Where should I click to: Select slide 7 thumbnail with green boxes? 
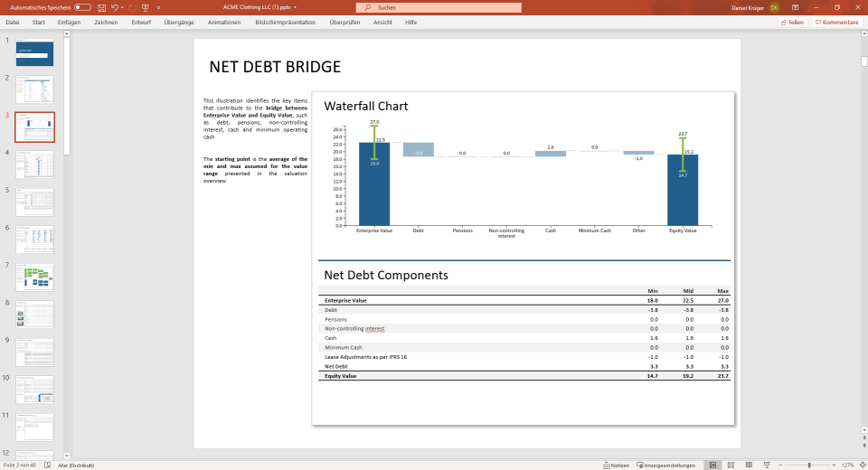35,277
